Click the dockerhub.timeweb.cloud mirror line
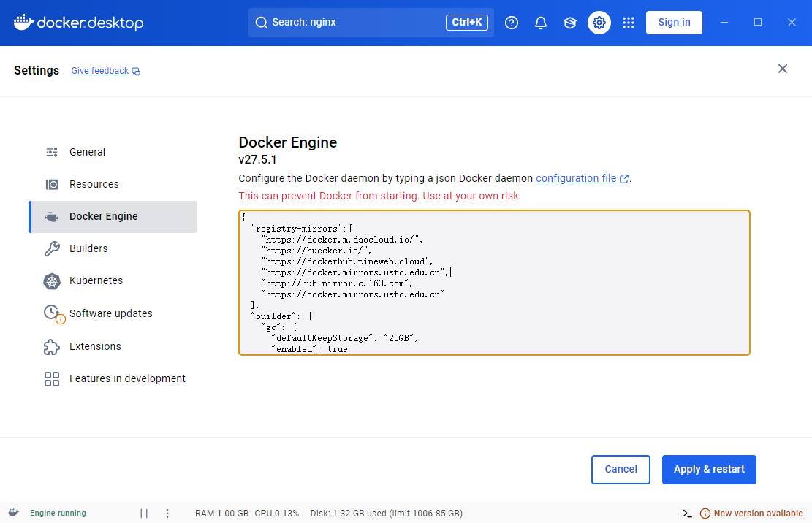The width and height of the screenshot is (812, 523). tap(347, 261)
